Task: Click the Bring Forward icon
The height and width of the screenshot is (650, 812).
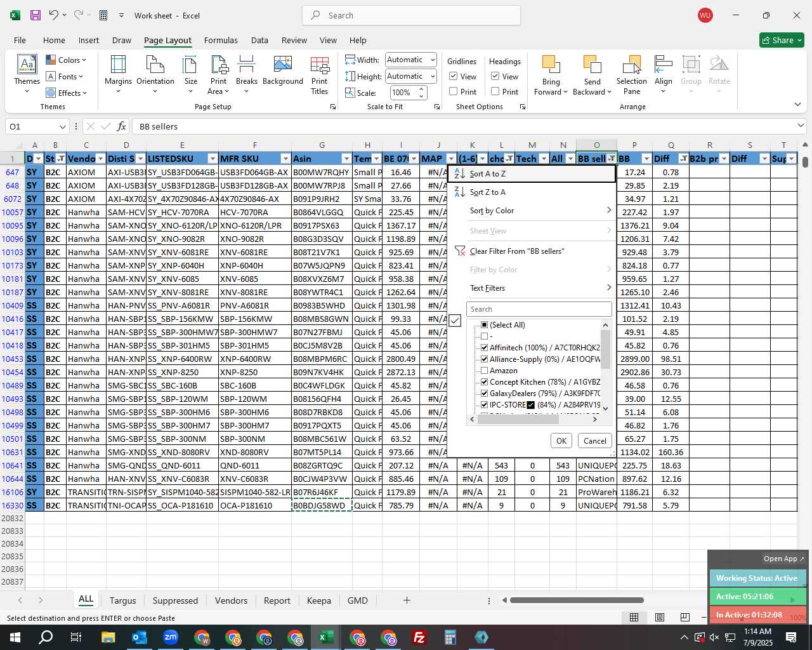Action: click(551, 65)
